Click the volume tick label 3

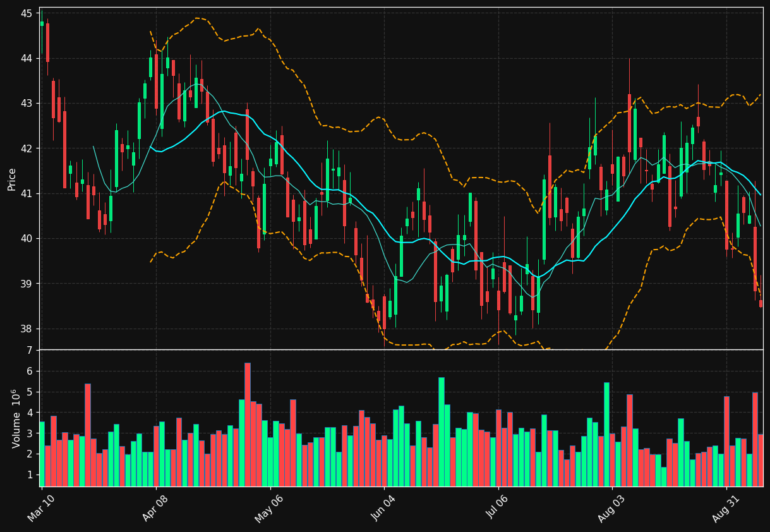[x=30, y=433]
